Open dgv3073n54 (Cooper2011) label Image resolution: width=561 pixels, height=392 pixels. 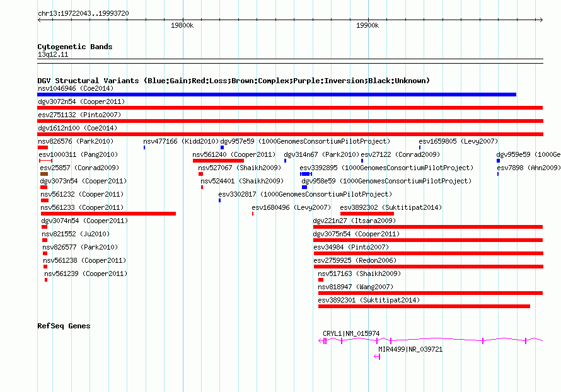coord(83,181)
